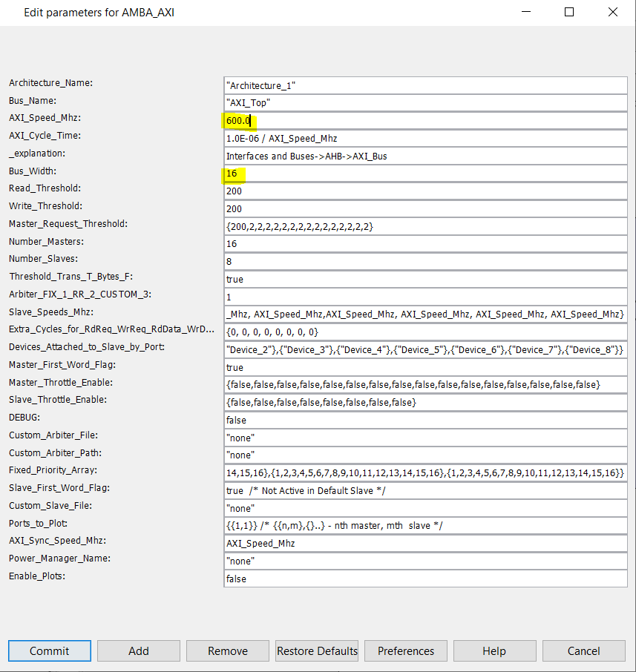Edit the Custom_Arbiter_Path field

(425, 455)
